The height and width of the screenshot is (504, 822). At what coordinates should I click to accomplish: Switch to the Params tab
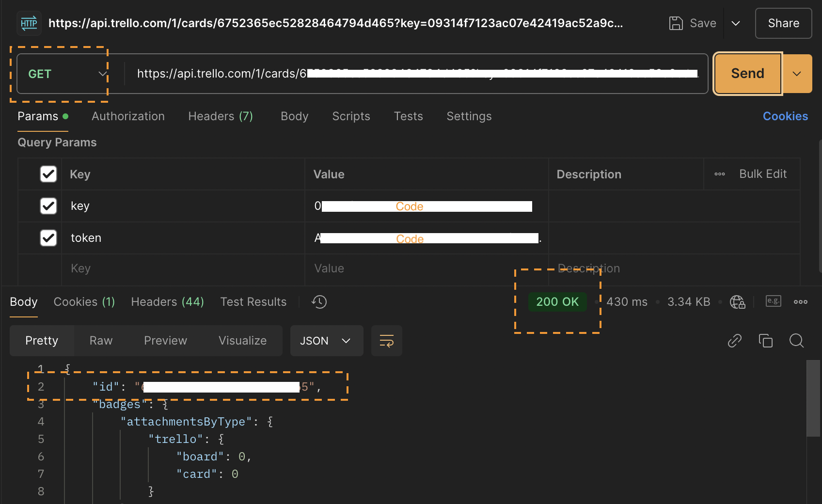(43, 116)
